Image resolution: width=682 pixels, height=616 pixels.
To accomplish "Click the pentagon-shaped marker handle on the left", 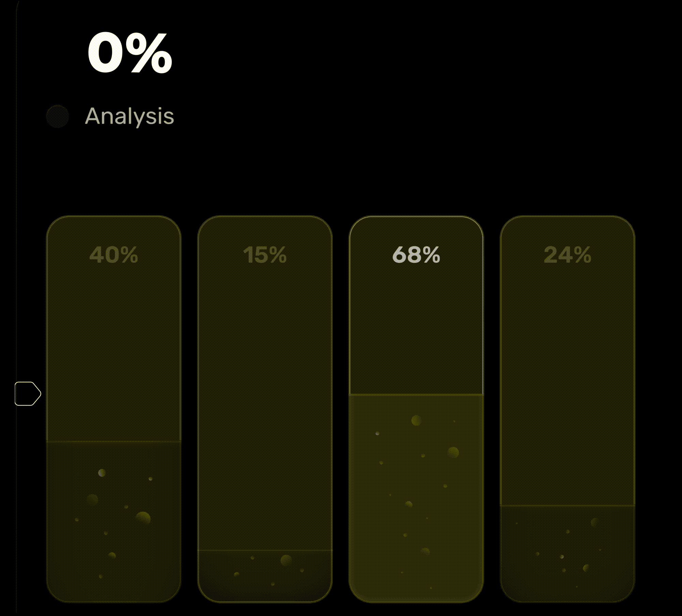I will tap(27, 394).
